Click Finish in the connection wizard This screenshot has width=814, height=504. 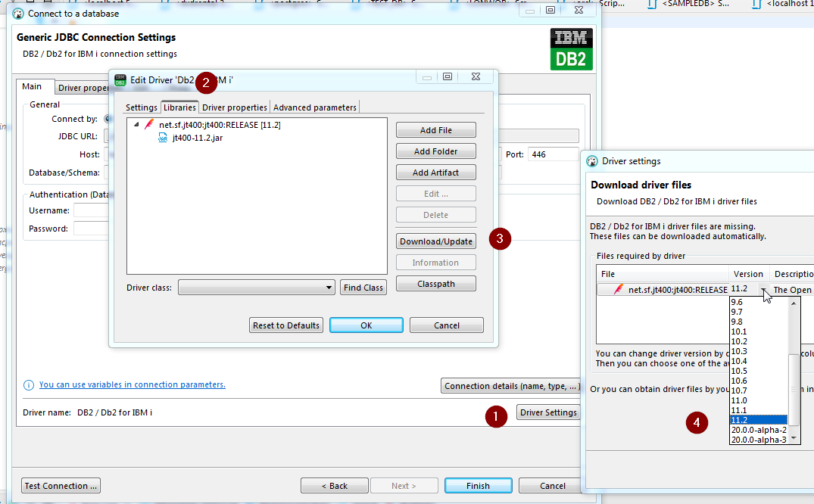point(478,486)
